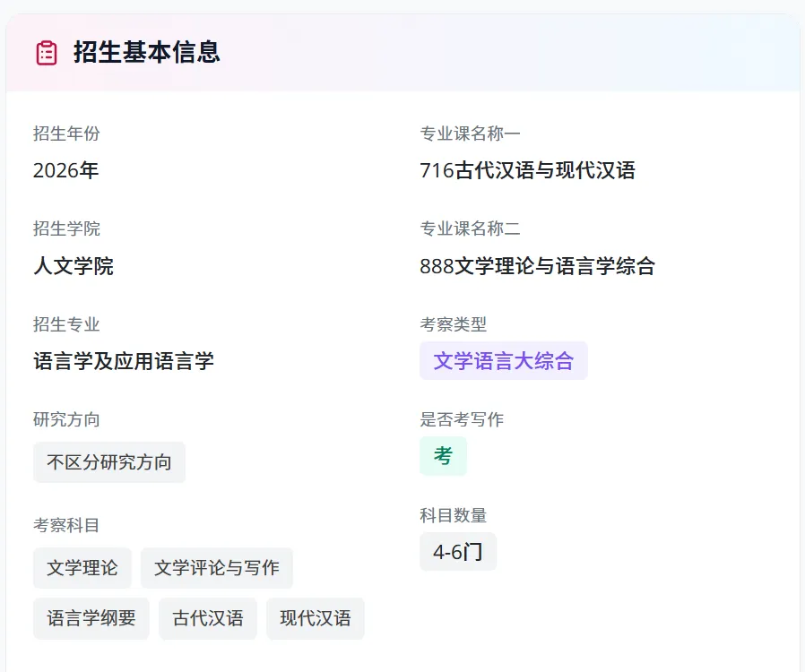Click the 888文学理论与语言学综合 course name
The image size is (805, 672).
tap(537, 266)
